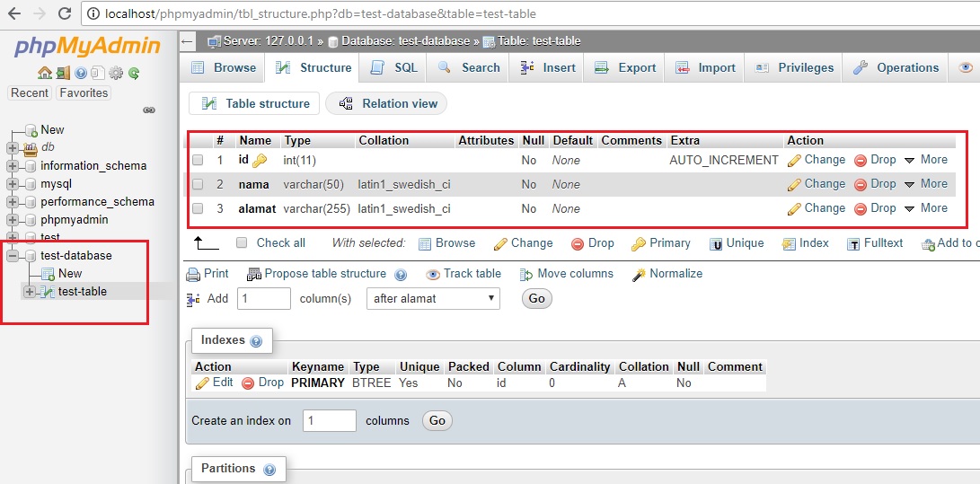This screenshot has width=980, height=484.
Task: Click the link with main panel chain icon
Action: click(149, 110)
